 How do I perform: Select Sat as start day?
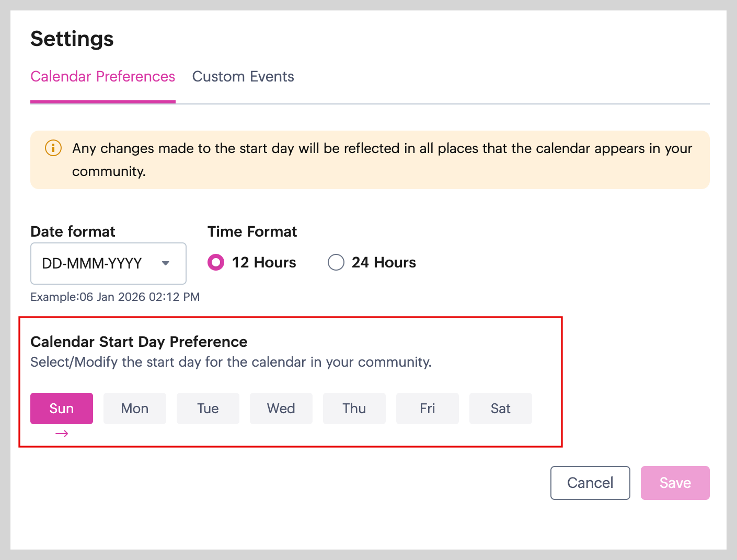(501, 409)
